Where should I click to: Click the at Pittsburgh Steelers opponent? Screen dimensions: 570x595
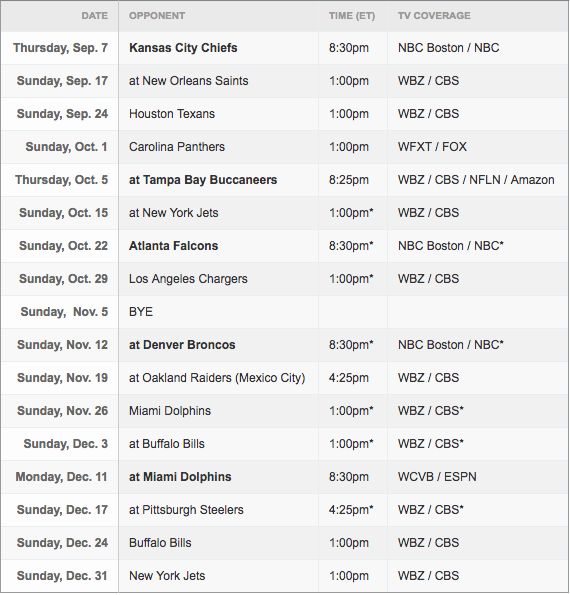coord(186,510)
